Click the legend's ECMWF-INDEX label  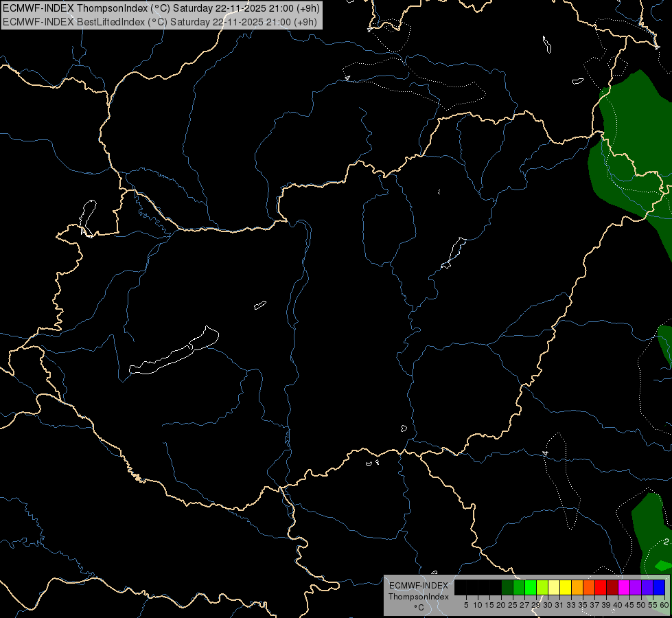[x=418, y=586]
